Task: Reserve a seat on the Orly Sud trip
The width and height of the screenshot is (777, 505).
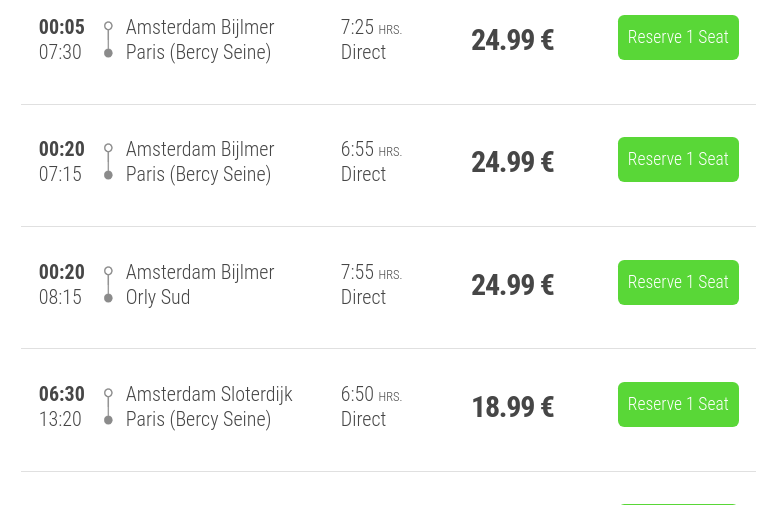Action: point(678,283)
